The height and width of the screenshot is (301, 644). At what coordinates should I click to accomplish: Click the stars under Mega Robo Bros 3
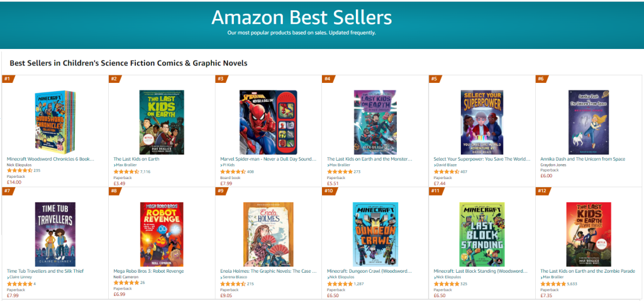[126, 283]
